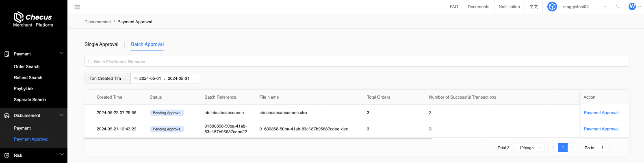Click the horizontal table scrollbar
644x163 pixels.
(x=258, y=139)
